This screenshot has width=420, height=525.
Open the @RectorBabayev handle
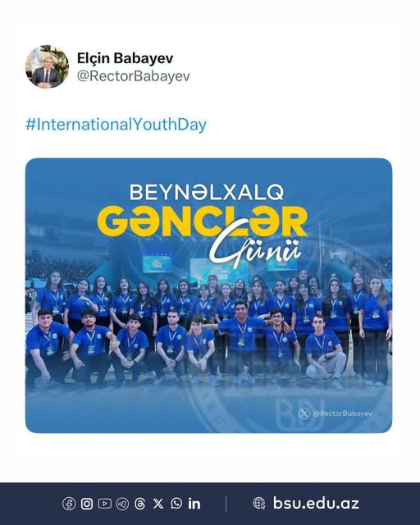[x=134, y=76]
